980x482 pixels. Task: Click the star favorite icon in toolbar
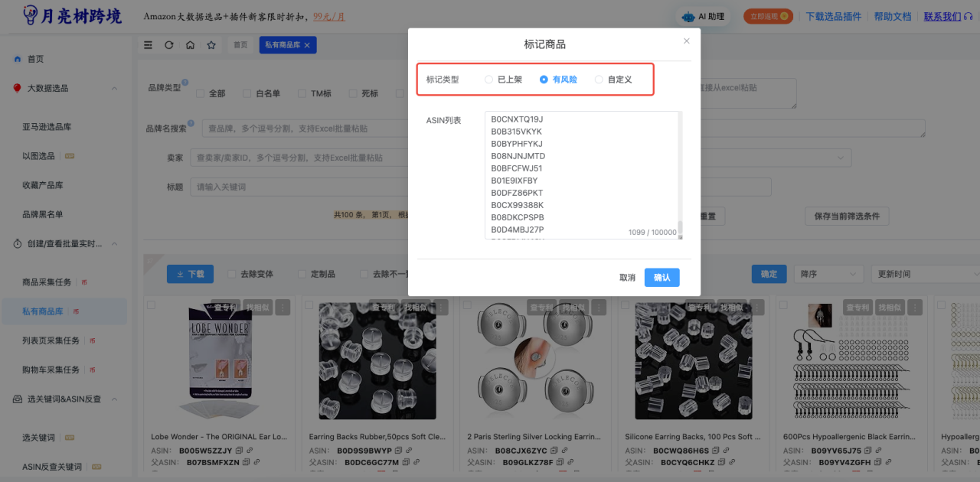click(211, 45)
